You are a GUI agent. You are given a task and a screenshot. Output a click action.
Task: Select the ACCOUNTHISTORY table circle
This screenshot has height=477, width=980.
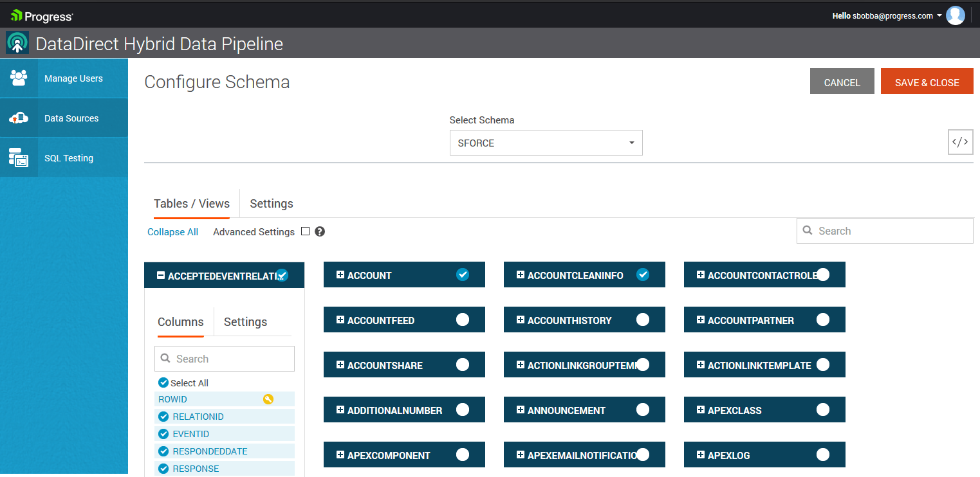pyautogui.click(x=643, y=319)
